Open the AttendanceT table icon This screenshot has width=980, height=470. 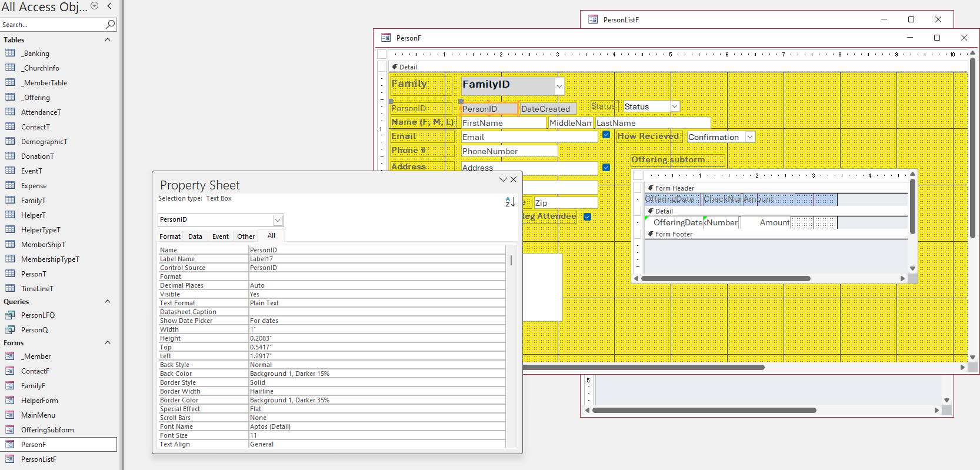[x=10, y=112]
